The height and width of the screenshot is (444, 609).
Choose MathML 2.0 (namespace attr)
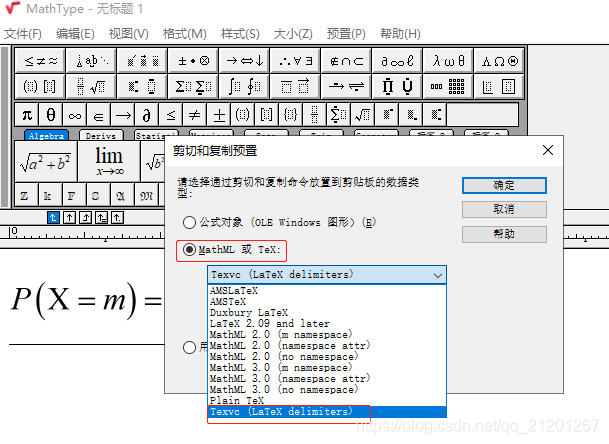coord(327,346)
